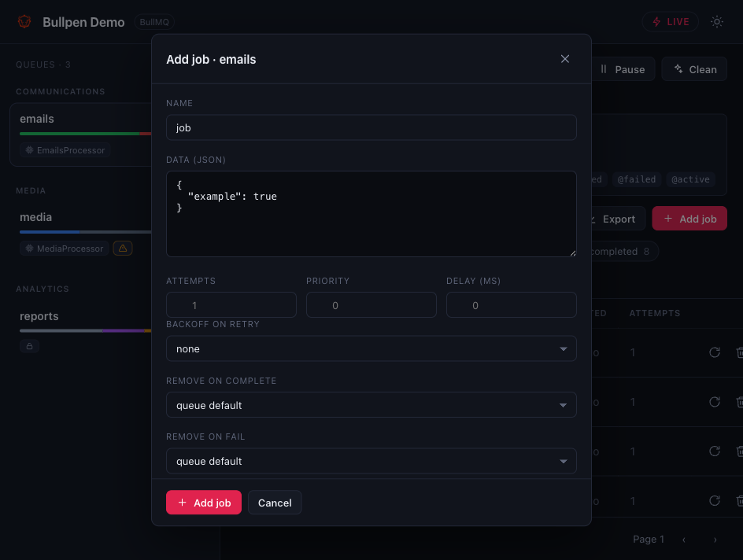Click the lock icon under reports
Viewport: 743px width, 560px height.
pos(29,346)
